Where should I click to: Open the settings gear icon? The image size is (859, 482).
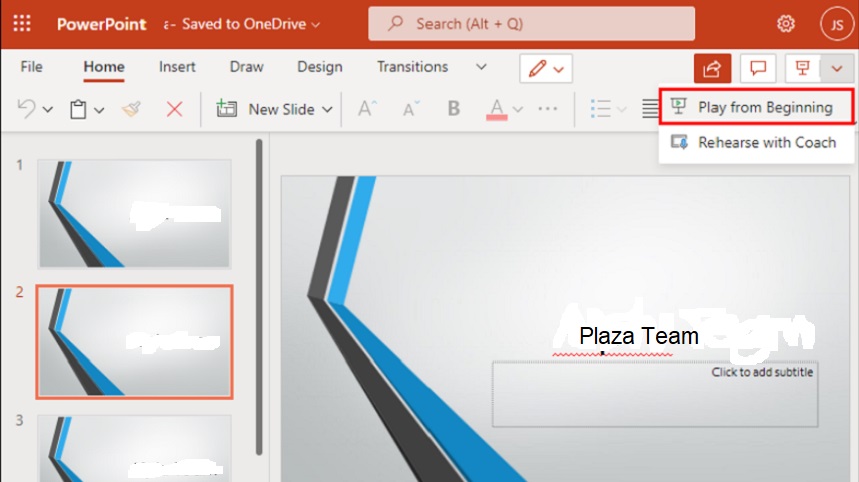pos(786,24)
